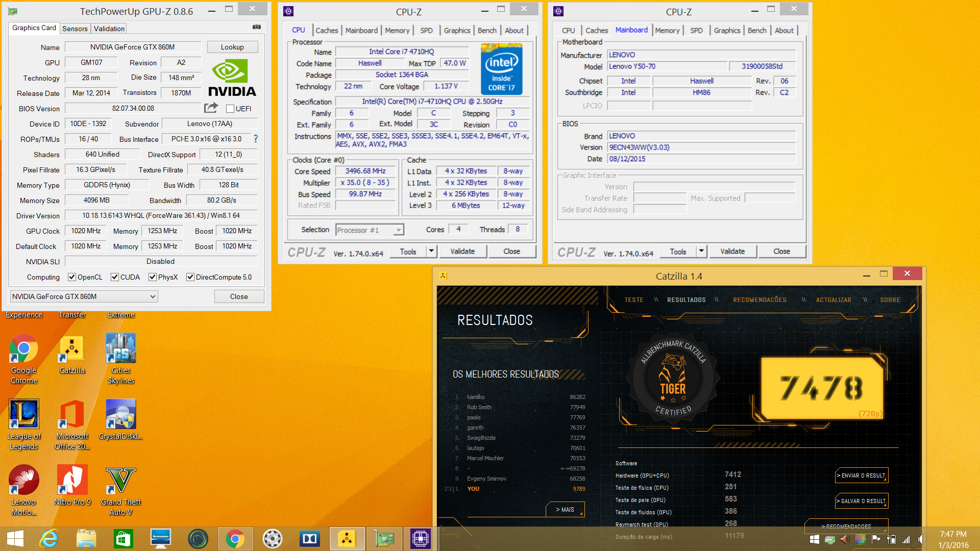This screenshot has height=551, width=980.
Task: Expand Tools arrow in CPU-Z Mainboard window
Action: point(701,251)
